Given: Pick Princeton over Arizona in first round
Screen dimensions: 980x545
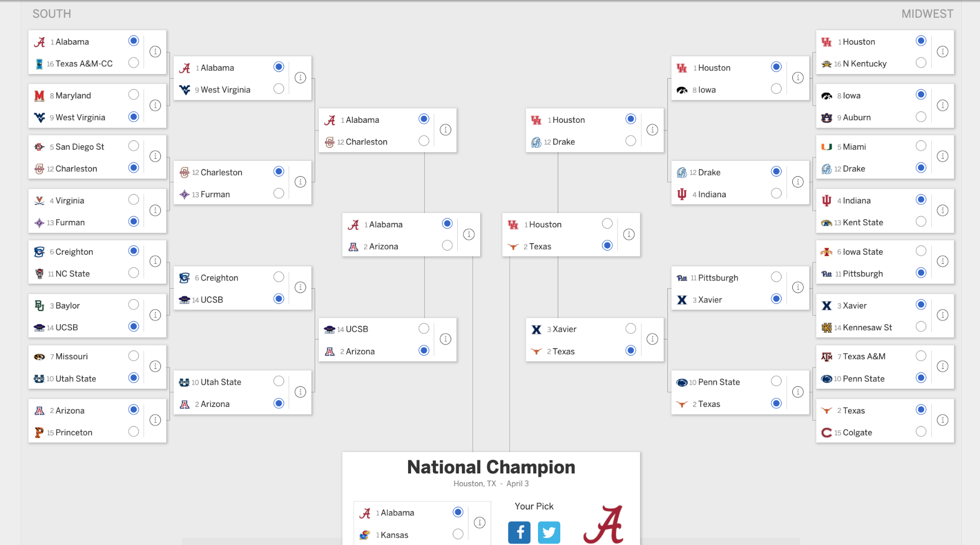Looking at the screenshot, I should tap(133, 432).
